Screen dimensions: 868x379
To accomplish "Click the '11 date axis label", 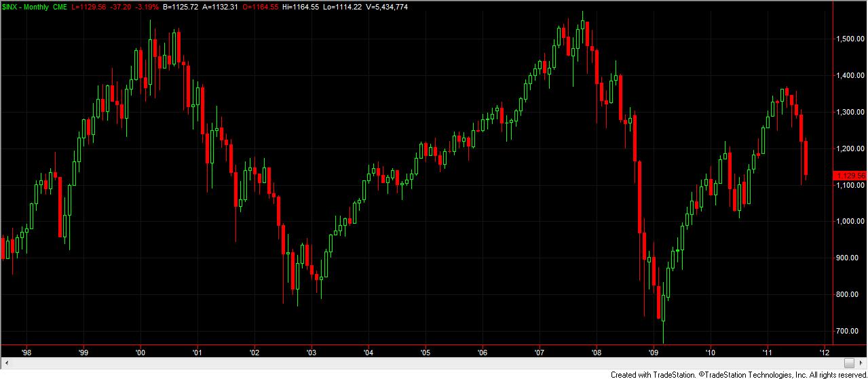I will pyautogui.click(x=768, y=353).
